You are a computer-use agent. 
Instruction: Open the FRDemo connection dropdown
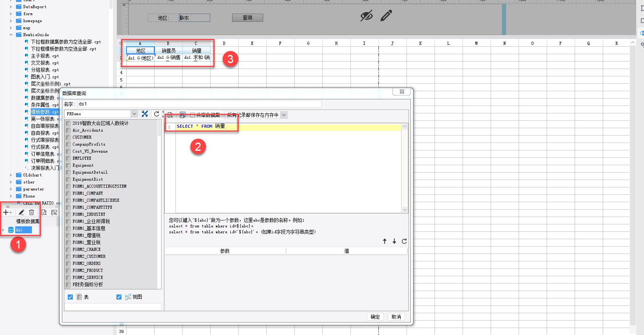click(134, 114)
